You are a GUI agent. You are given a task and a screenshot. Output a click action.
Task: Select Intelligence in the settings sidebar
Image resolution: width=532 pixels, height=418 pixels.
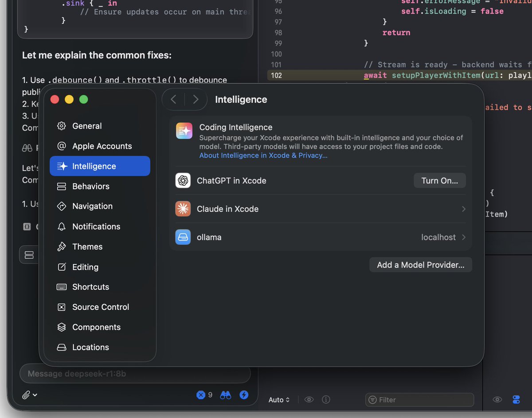(100, 166)
